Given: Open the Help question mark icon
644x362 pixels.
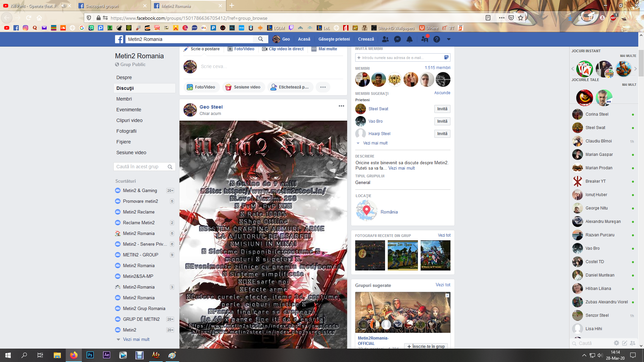Looking at the screenshot, I should [x=436, y=39].
